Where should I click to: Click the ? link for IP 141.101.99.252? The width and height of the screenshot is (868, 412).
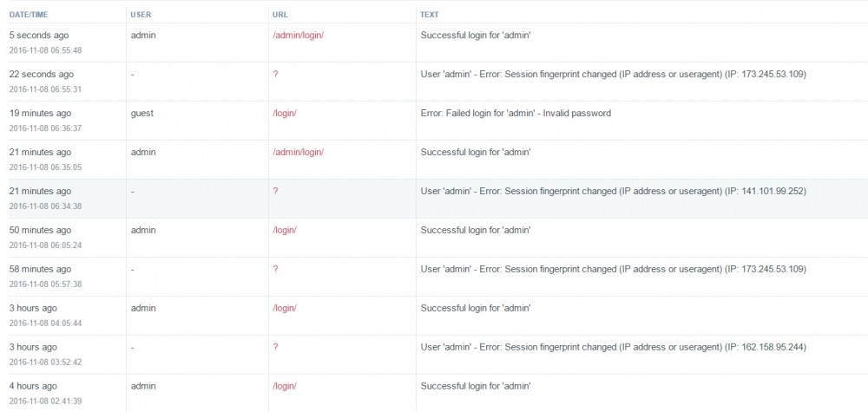pyautogui.click(x=275, y=192)
